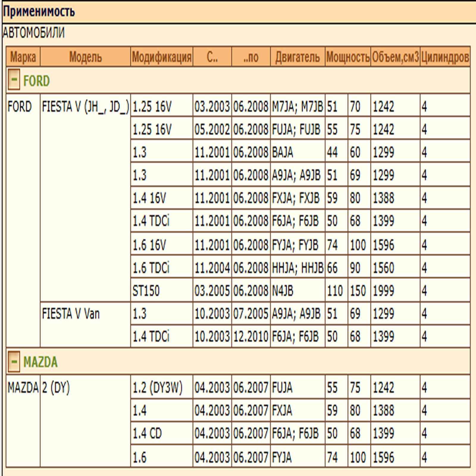Collapse the FORD group with minus icon

(x=14, y=79)
